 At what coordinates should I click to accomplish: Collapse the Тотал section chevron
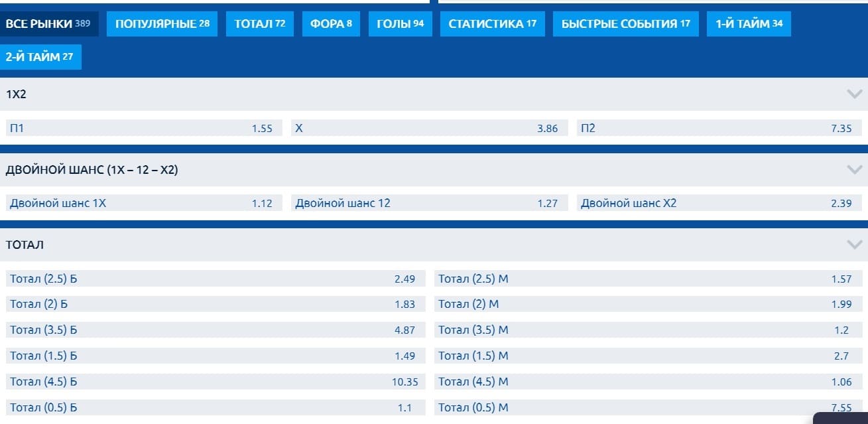click(x=854, y=245)
